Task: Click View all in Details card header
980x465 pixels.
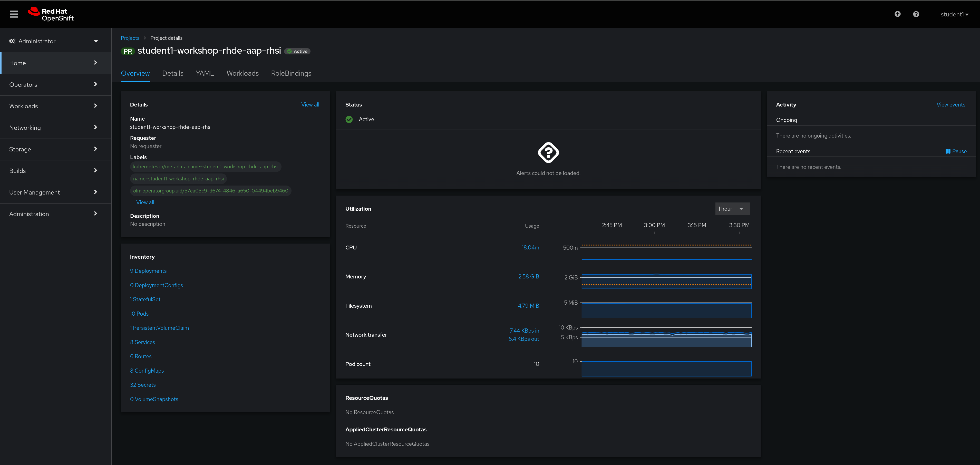Action: (x=310, y=105)
